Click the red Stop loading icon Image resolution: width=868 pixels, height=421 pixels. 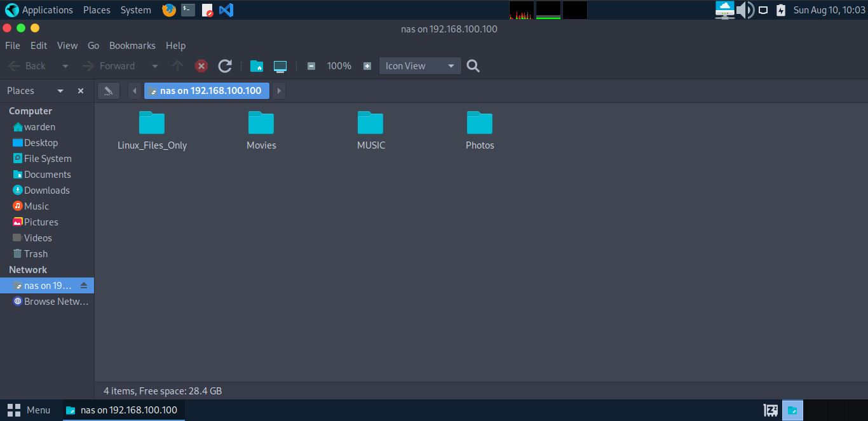pos(201,66)
